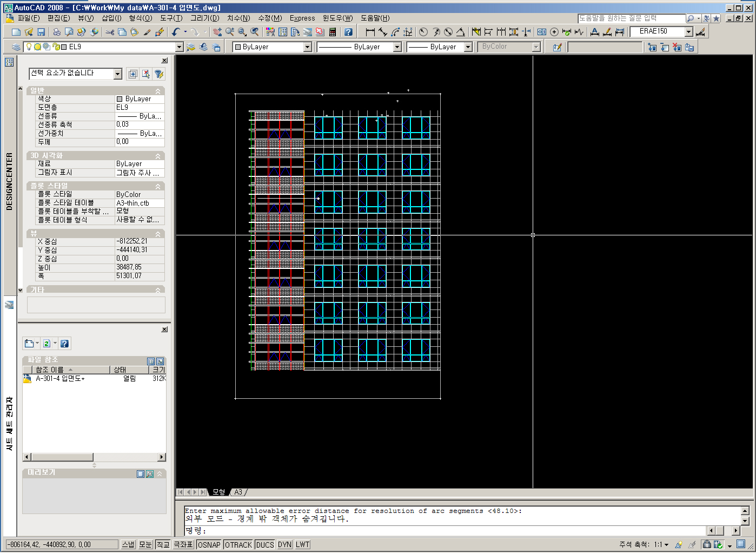Click the Save icon in the toolbar
Viewport: 756px width, 553px height.
(x=41, y=32)
